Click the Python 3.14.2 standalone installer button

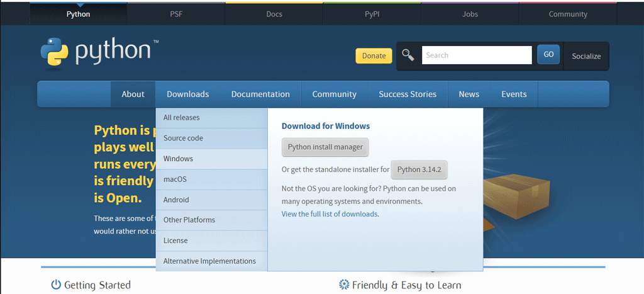[x=419, y=169]
